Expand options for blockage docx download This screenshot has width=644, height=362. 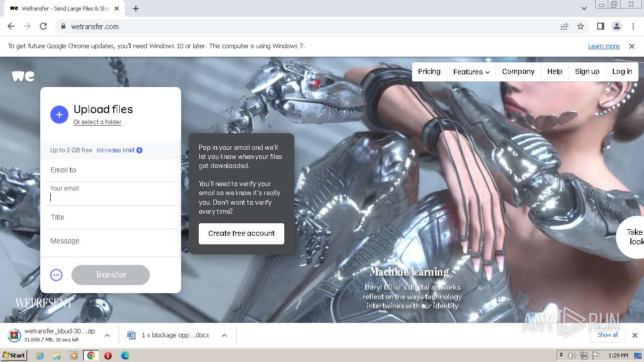click(224, 335)
